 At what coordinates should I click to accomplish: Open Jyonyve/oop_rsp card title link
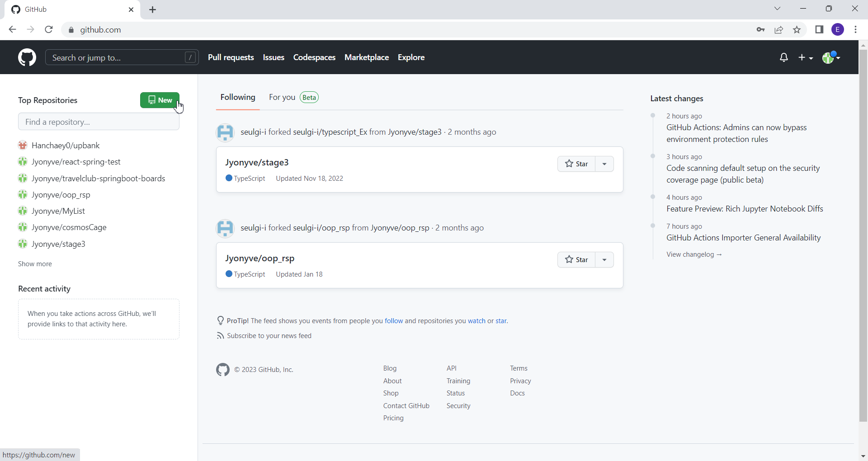tap(260, 259)
